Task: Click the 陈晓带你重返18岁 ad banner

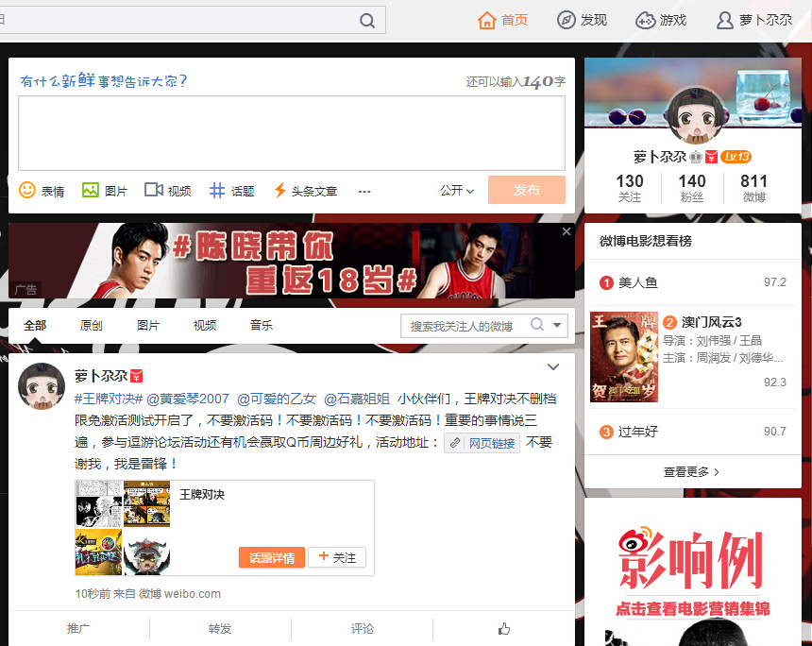Action: (x=292, y=261)
